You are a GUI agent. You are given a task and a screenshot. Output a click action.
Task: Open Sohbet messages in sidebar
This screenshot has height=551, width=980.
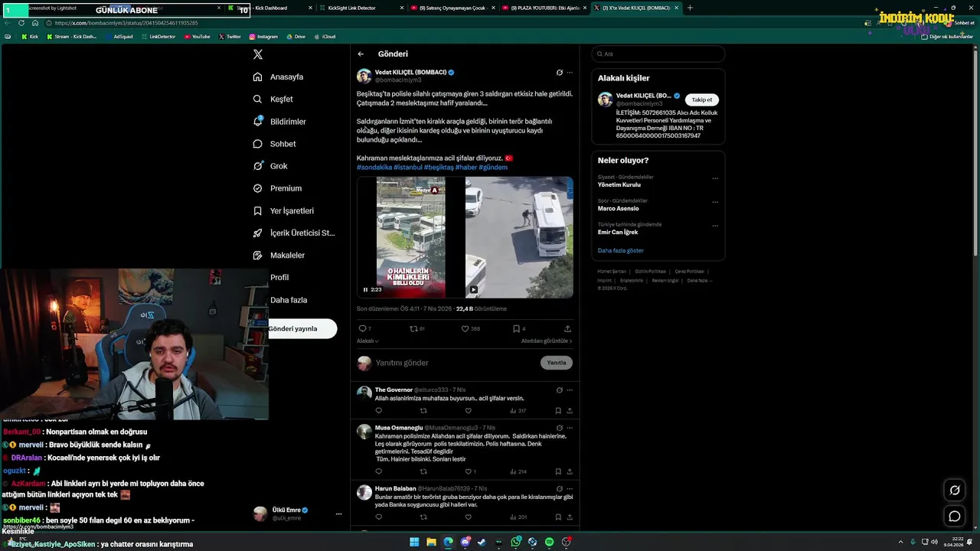click(x=274, y=144)
